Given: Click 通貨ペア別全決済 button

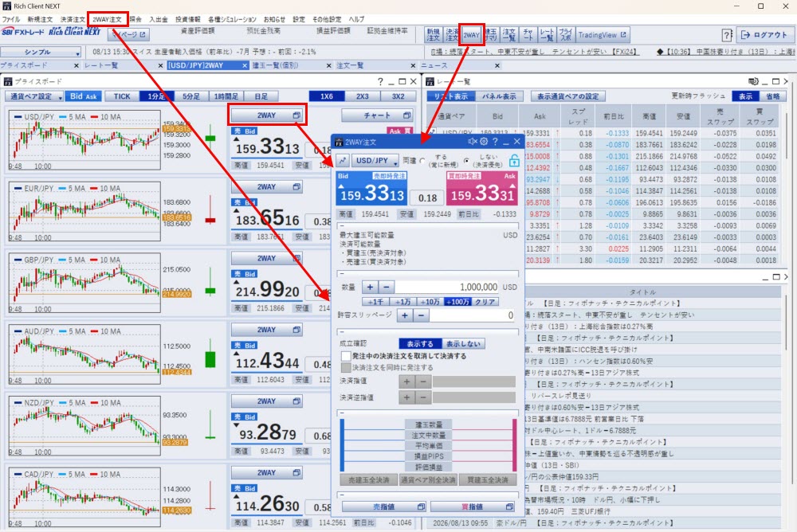Looking at the screenshot, I should [428, 480].
